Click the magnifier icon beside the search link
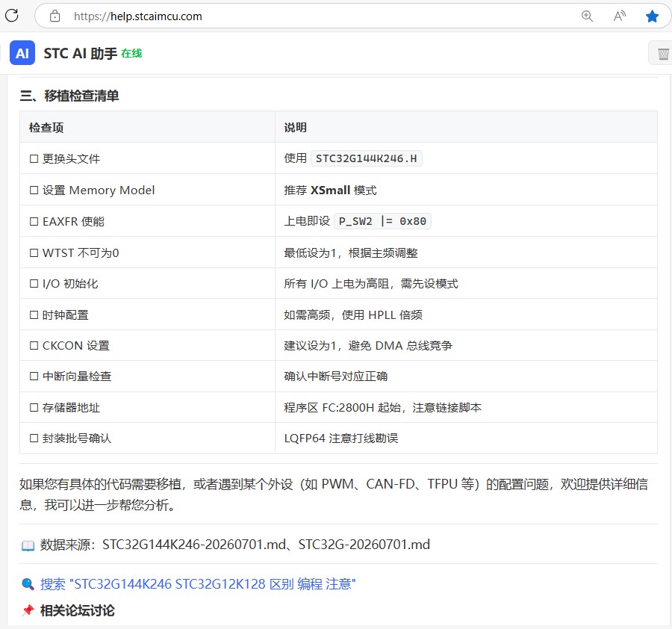Image resolution: width=672 pixels, height=629 pixels. [28, 584]
